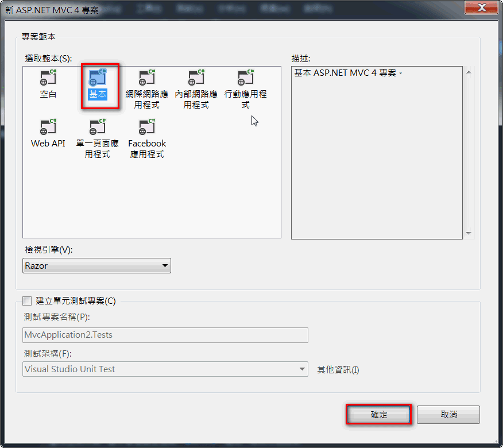
Task: Click the 基本 ASP.NET MVC 4 專案 description text
Action: coord(348,73)
